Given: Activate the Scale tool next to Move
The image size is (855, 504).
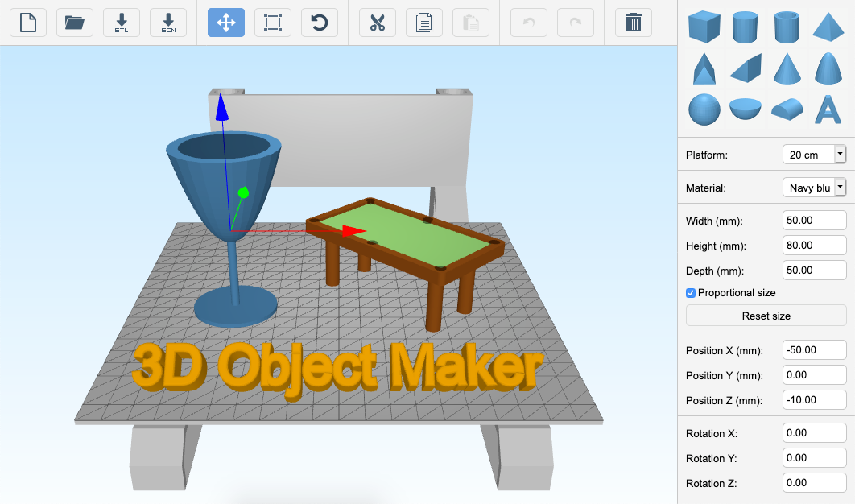Looking at the screenshot, I should click(273, 23).
